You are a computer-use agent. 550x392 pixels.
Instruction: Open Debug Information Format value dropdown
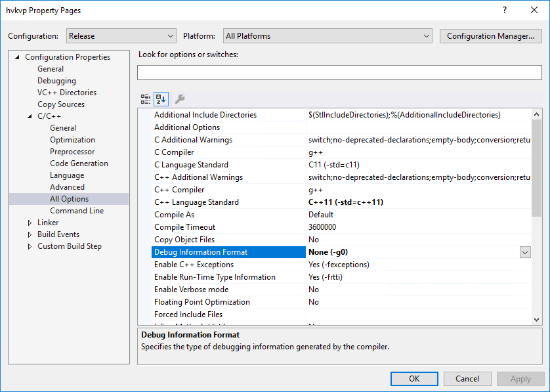pos(525,252)
